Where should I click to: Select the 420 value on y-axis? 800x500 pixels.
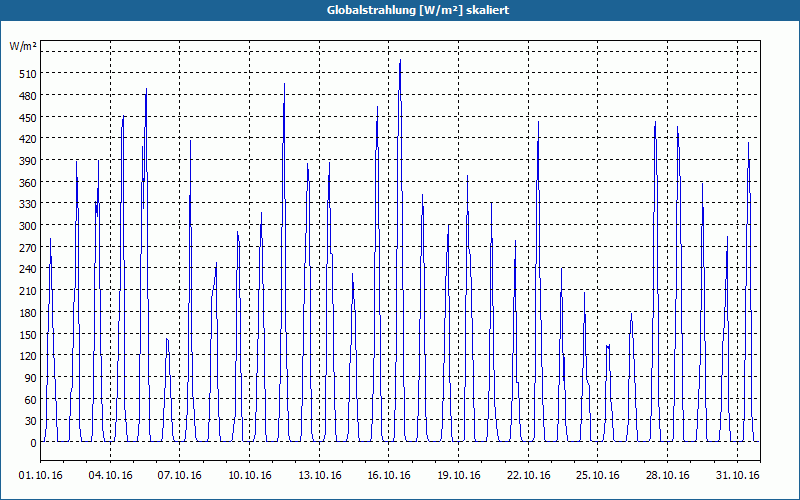[28, 139]
